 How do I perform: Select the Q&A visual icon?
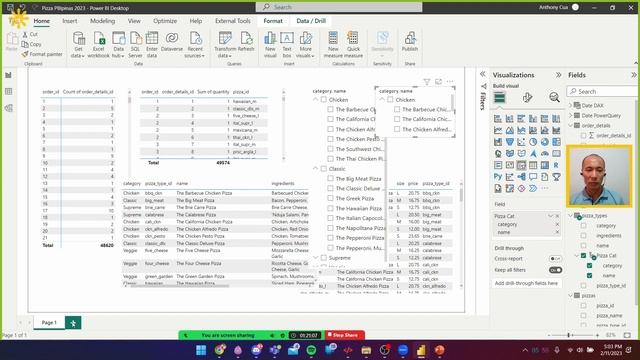pyautogui.click(x=533, y=177)
